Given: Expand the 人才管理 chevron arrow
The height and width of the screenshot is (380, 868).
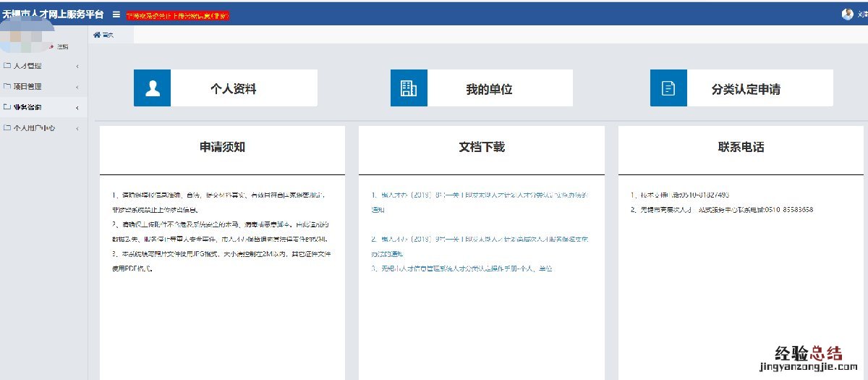Looking at the screenshot, I should [77, 67].
